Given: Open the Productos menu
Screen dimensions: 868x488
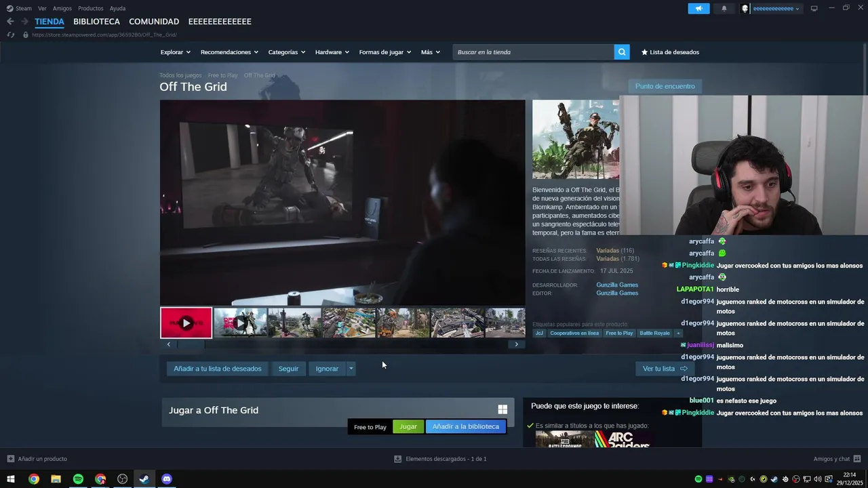Looking at the screenshot, I should pyautogui.click(x=91, y=9).
